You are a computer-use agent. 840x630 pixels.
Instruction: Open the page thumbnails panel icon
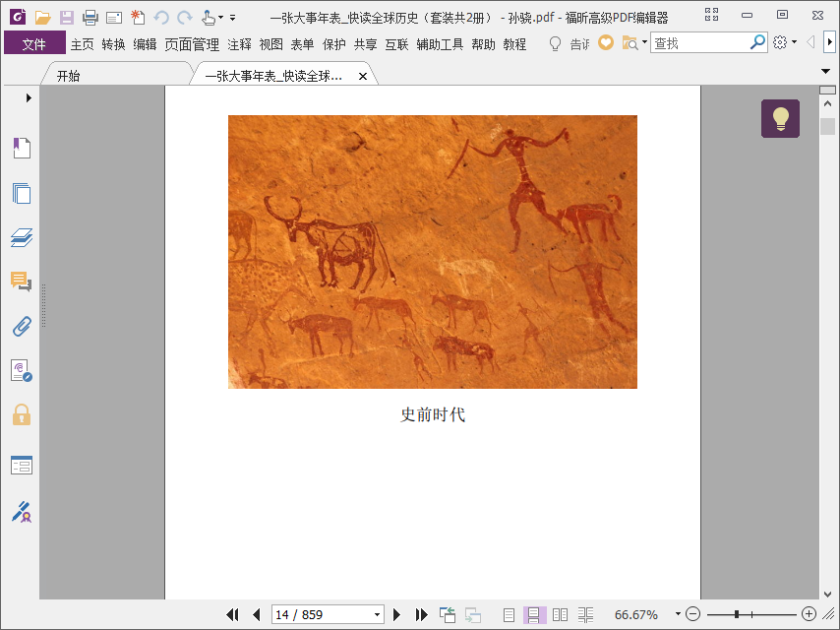(22, 193)
